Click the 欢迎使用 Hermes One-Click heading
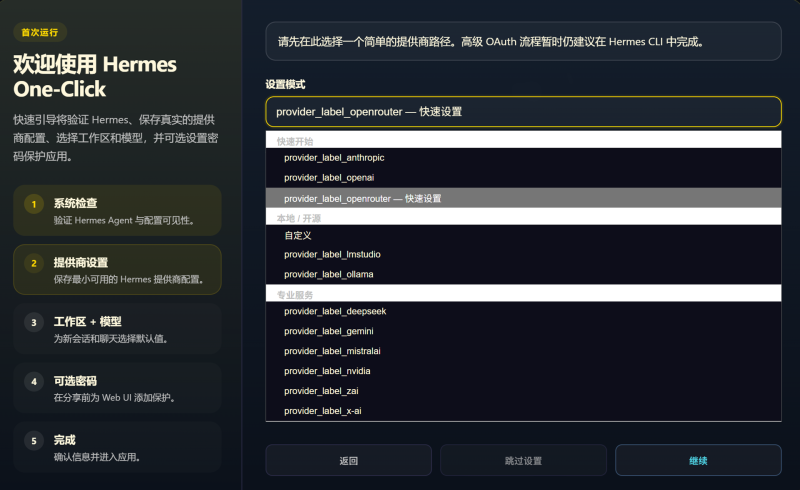Image resolution: width=800 pixels, height=490 pixels. tap(95, 77)
